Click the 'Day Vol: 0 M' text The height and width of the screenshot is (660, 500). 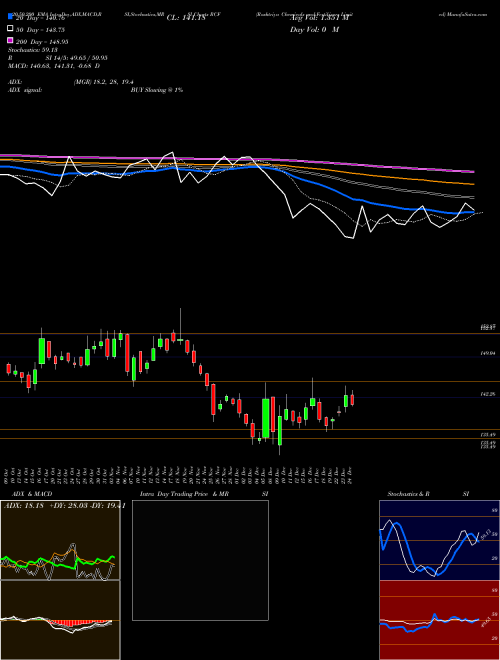(314, 29)
